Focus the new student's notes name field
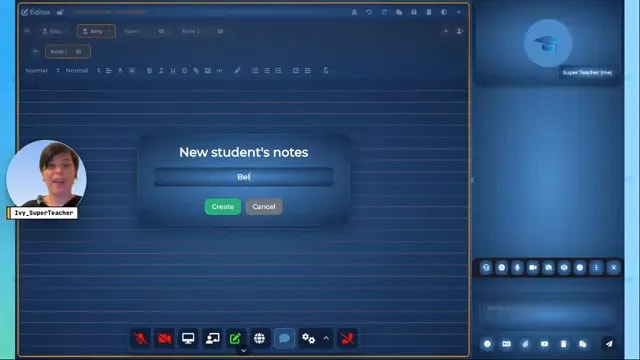 244,177
